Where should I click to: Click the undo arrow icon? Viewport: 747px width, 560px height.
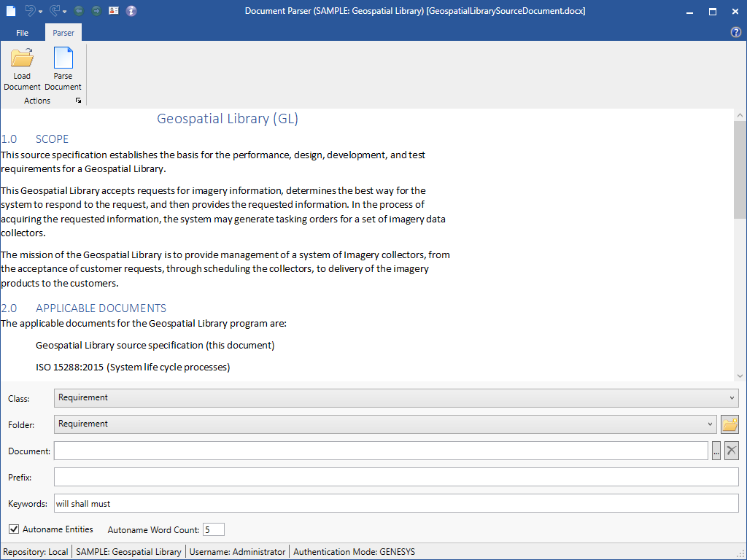[29, 11]
